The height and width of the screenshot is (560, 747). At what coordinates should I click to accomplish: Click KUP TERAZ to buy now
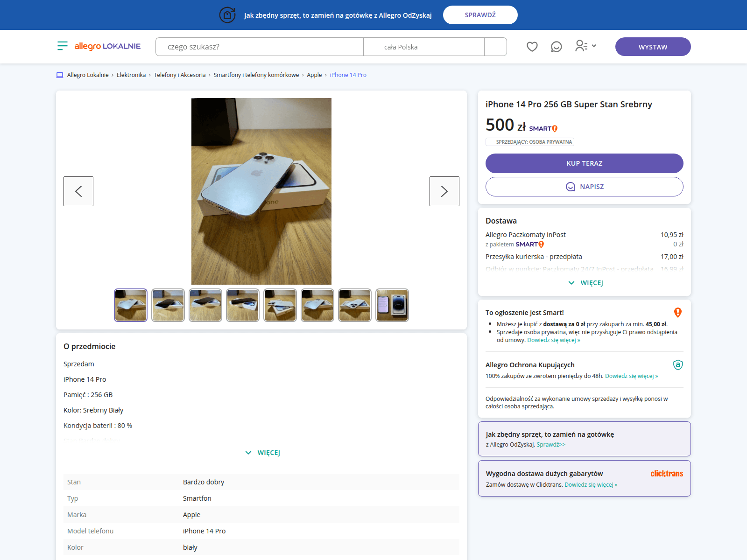[585, 163]
